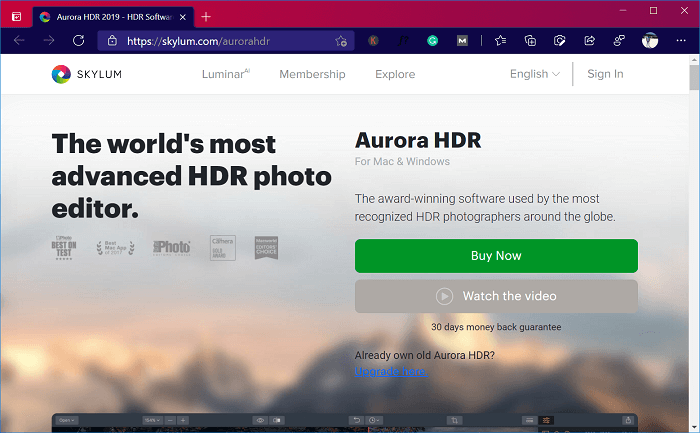Open Settings and more ellipsis menu
This screenshot has width=700, height=433.
[x=681, y=41]
